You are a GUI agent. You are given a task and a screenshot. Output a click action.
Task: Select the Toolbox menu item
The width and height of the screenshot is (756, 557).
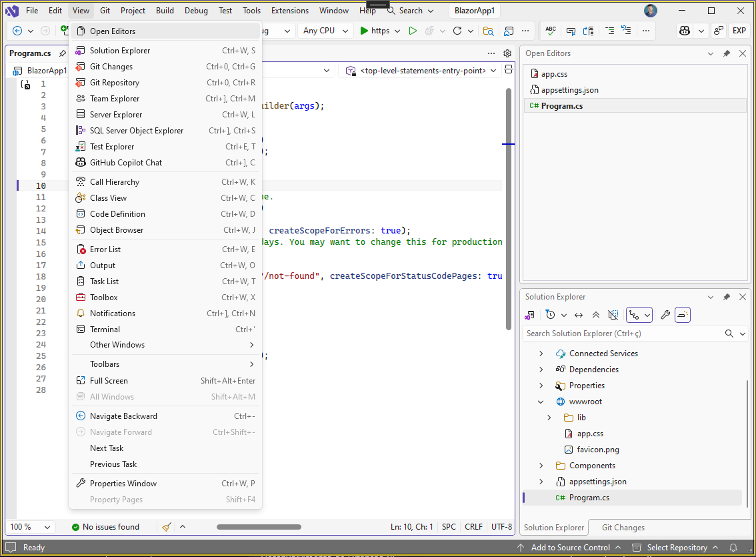(x=165, y=298)
